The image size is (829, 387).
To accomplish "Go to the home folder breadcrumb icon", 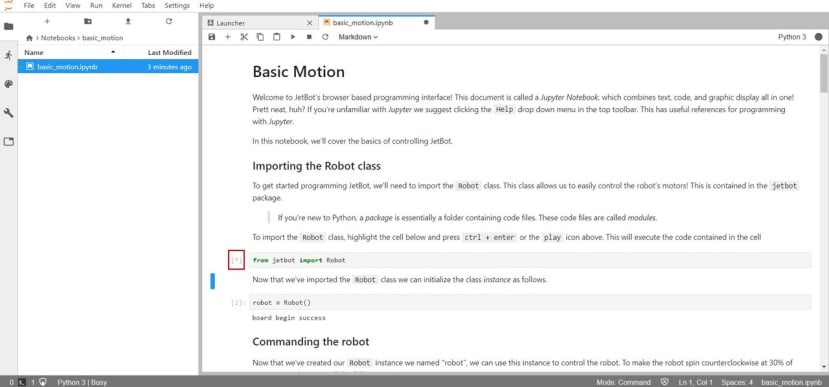I will (x=29, y=38).
